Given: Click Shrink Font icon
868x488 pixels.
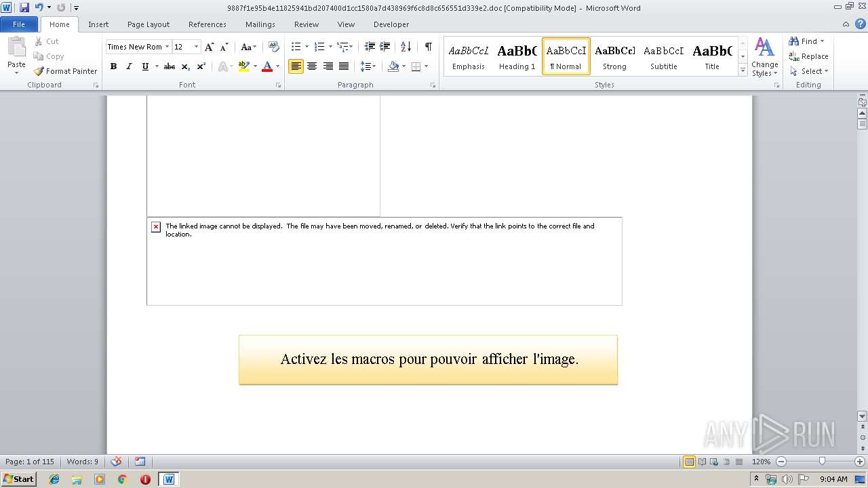Looking at the screenshot, I should coord(224,47).
